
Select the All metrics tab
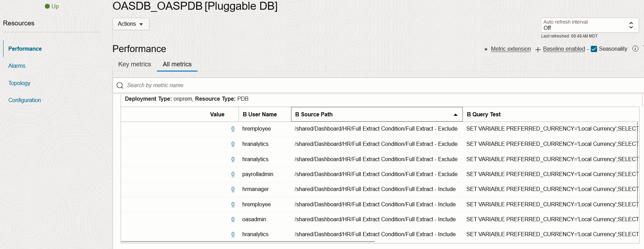click(177, 64)
